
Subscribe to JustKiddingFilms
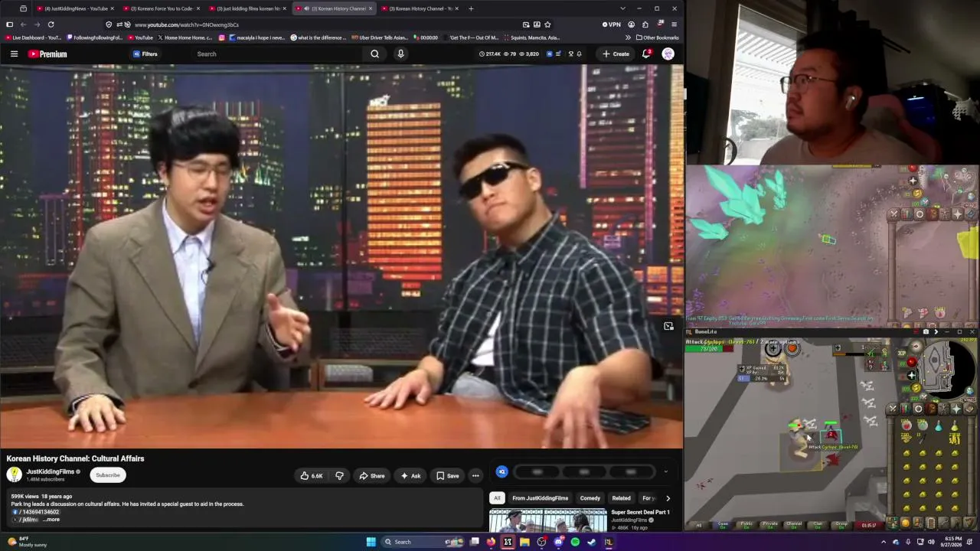coord(108,475)
